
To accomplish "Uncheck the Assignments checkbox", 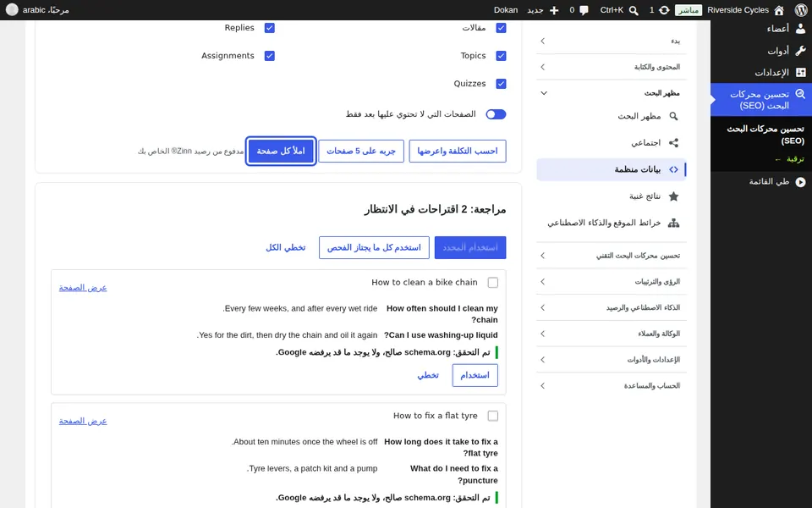I will pyautogui.click(x=269, y=56).
